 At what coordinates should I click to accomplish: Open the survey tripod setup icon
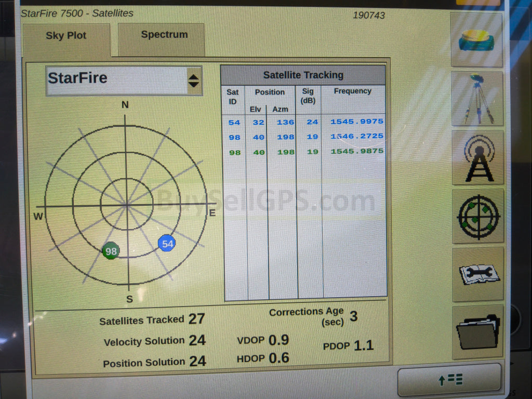477,99
